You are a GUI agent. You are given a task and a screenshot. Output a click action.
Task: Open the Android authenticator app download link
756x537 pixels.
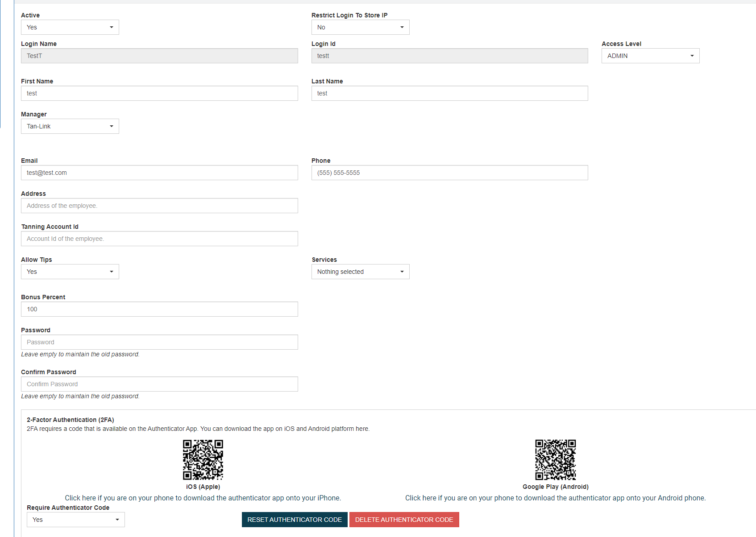(x=556, y=498)
